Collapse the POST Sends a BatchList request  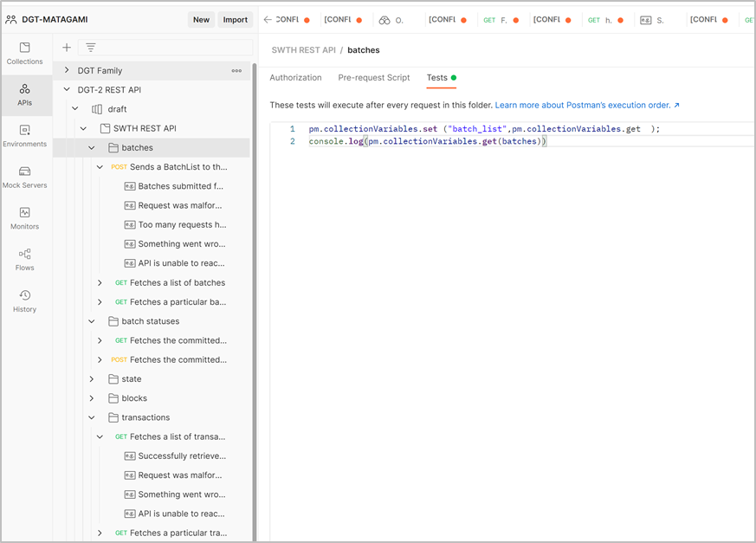[x=100, y=167]
